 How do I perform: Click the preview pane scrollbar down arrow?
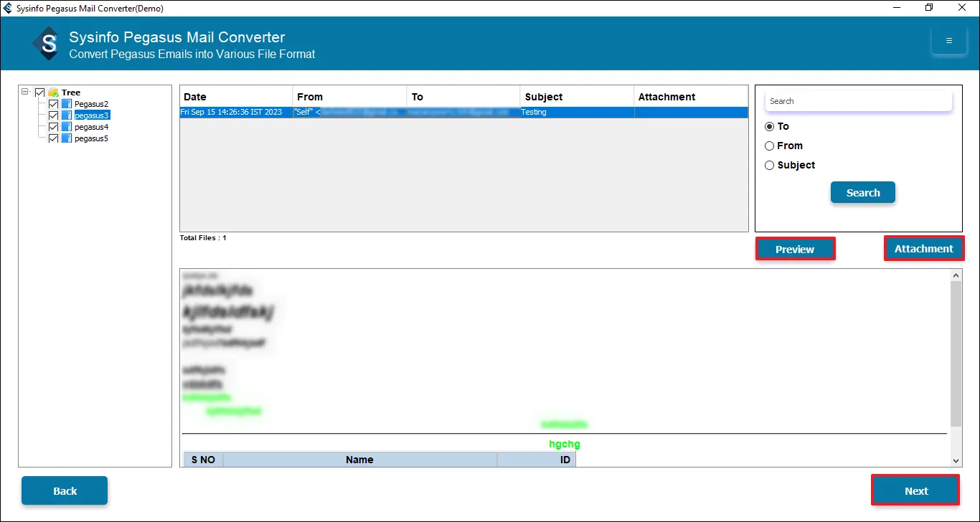coord(956,461)
